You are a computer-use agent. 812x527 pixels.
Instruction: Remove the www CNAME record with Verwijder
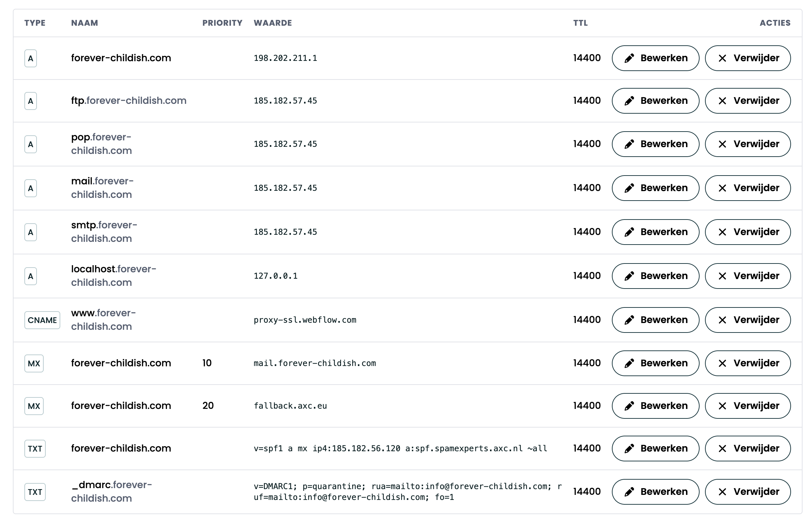coord(748,320)
